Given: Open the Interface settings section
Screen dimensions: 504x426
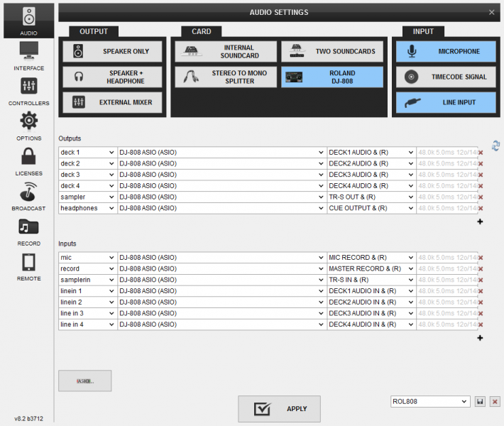Looking at the screenshot, I should pyautogui.click(x=28, y=56).
